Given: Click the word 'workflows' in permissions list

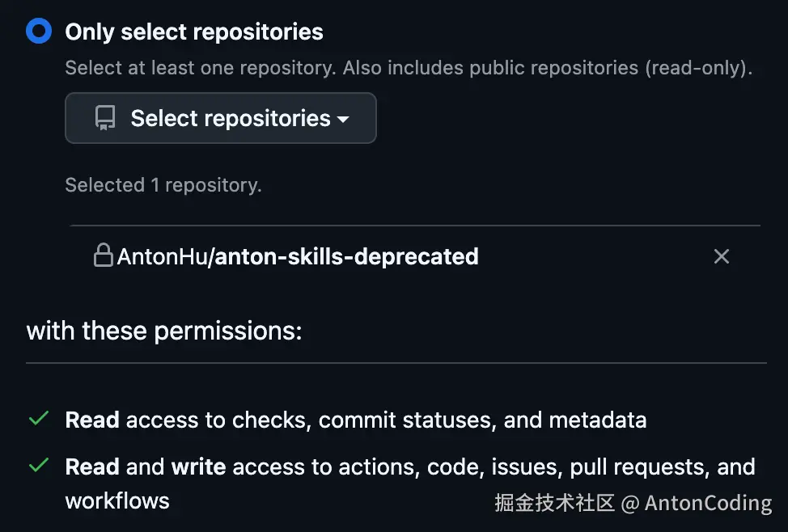Looking at the screenshot, I should click(117, 500).
